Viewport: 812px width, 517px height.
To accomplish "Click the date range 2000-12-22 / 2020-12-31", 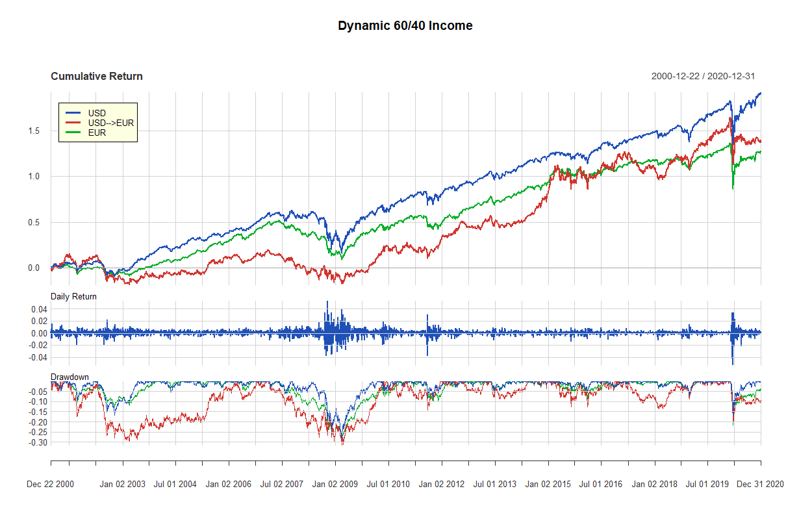I will pos(703,77).
